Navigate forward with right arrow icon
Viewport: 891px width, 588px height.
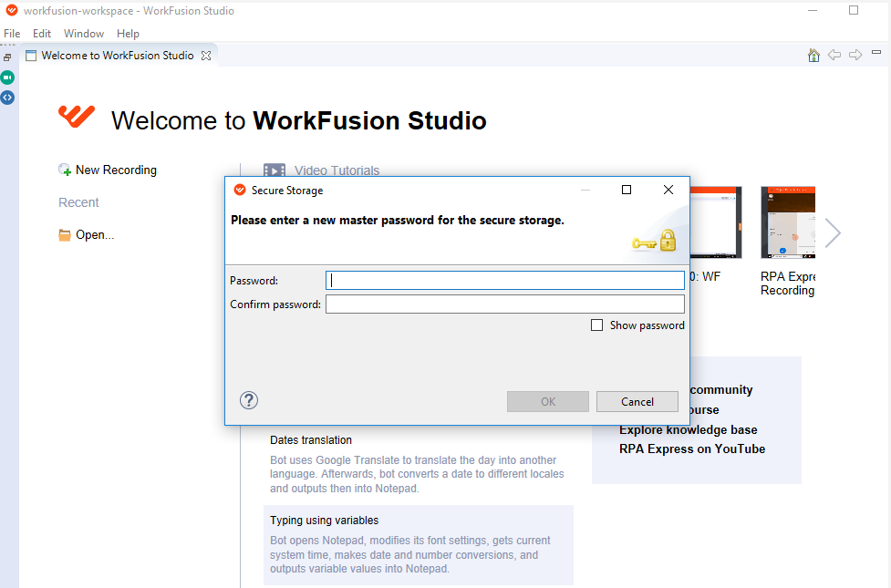click(855, 55)
